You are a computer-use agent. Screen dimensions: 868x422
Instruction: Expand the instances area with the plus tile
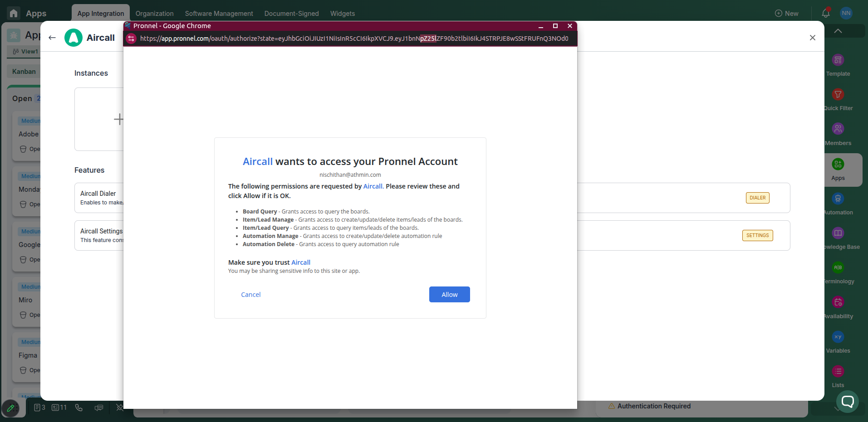point(118,119)
